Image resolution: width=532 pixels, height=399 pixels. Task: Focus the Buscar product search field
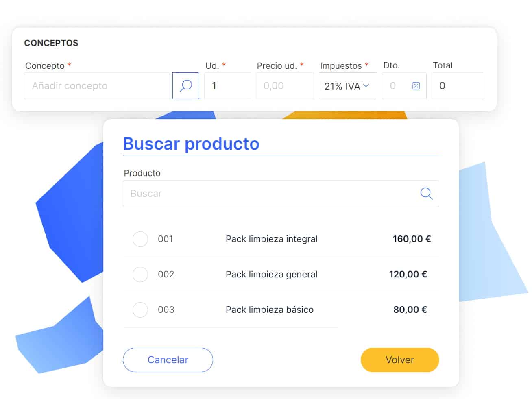point(268,194)
